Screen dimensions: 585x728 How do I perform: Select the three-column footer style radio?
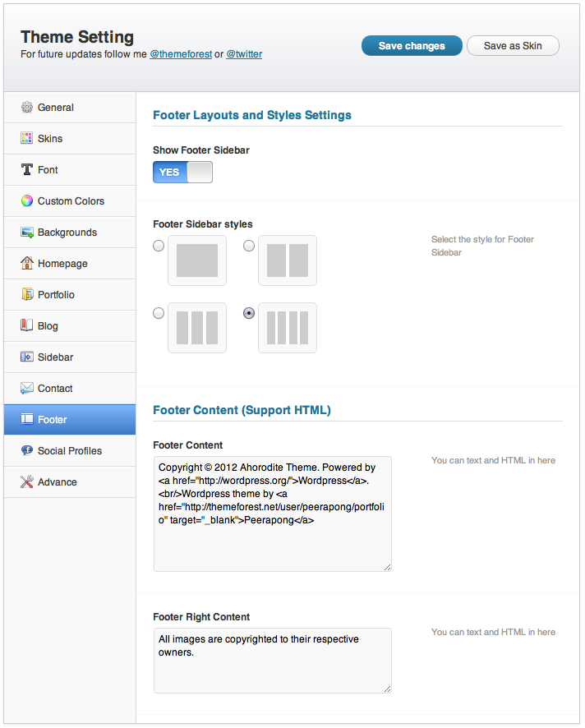point(159,313)
